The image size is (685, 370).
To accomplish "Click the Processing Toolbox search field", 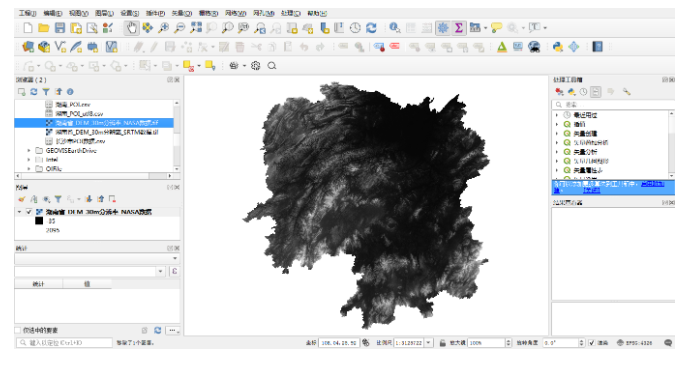I will point(613,105).
